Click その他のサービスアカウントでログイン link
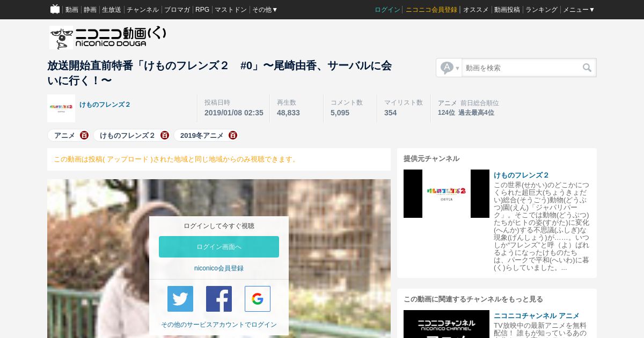The width and height of the screenshot is (644, 338). [x=219, y=325]
